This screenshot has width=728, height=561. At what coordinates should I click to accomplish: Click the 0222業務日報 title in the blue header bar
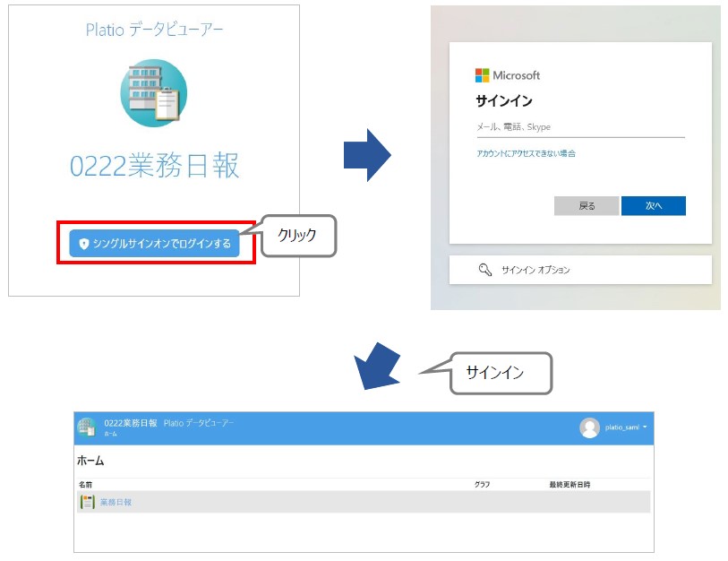pos(131,423)
